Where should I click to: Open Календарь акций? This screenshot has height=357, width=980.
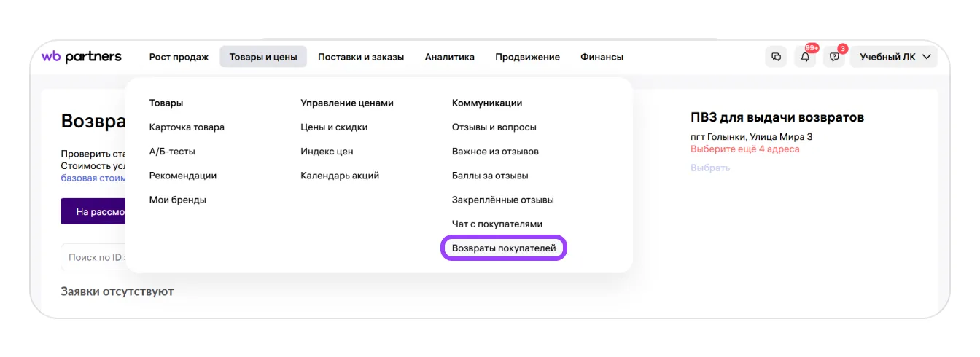pos(340,176)
